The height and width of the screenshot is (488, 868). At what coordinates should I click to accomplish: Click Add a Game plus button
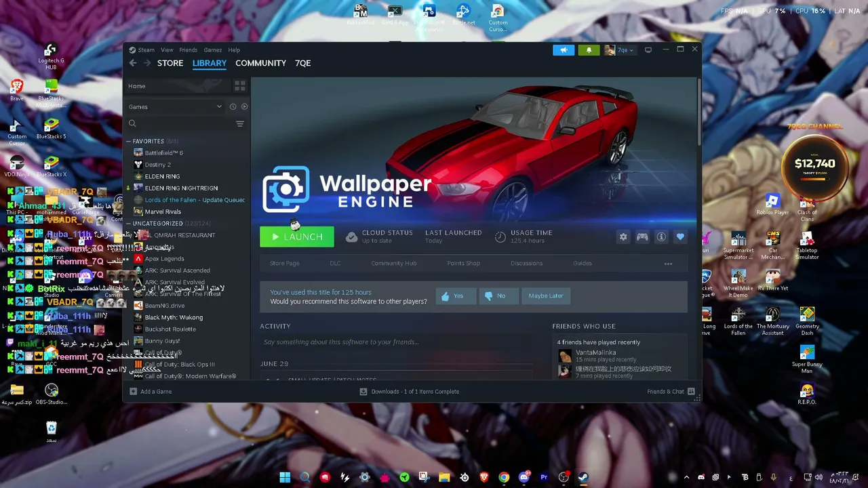tap(133, 392)
